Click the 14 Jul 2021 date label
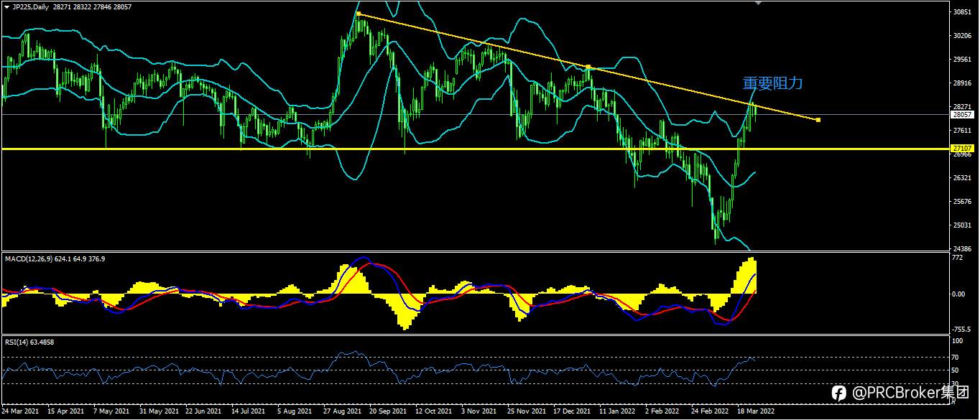 click(x=249, y=412)
